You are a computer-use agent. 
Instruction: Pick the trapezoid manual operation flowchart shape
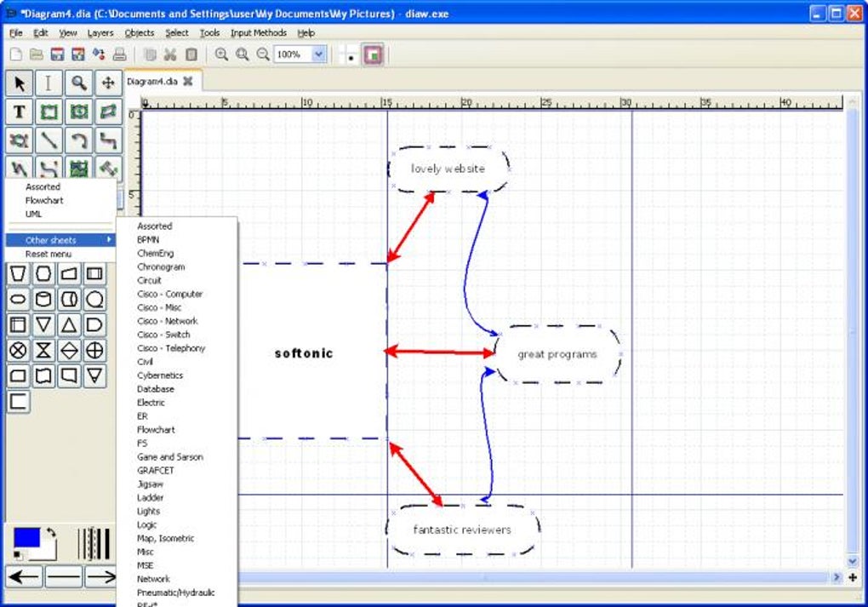(18, 273)
